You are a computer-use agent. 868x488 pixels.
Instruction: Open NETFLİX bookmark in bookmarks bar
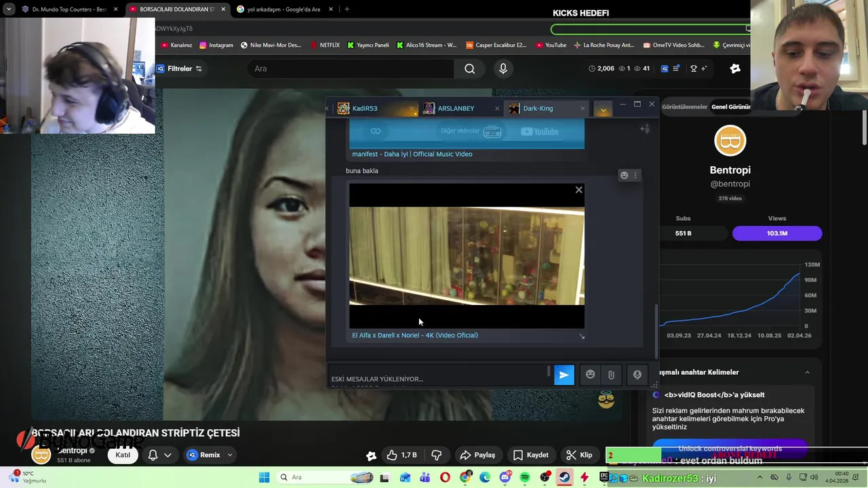[325, 45]
